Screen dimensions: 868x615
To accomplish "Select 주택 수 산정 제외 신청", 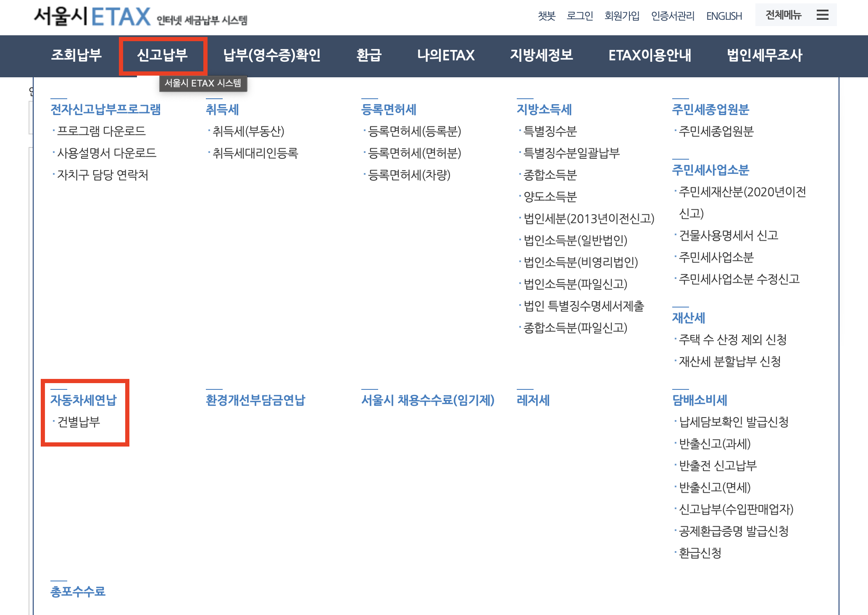I will click(x=733, y=339).
